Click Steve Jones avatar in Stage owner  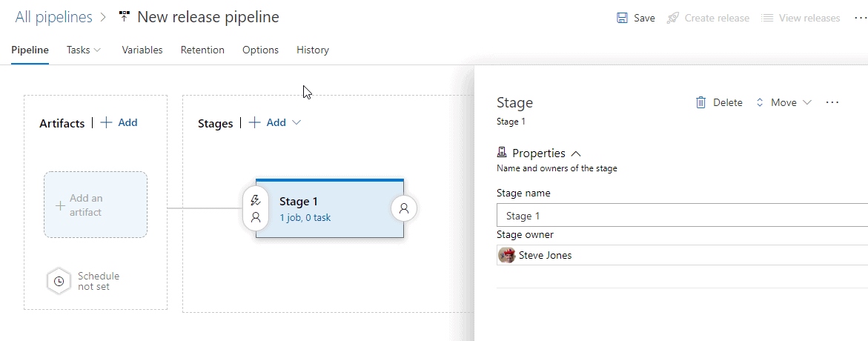[507, 255]
